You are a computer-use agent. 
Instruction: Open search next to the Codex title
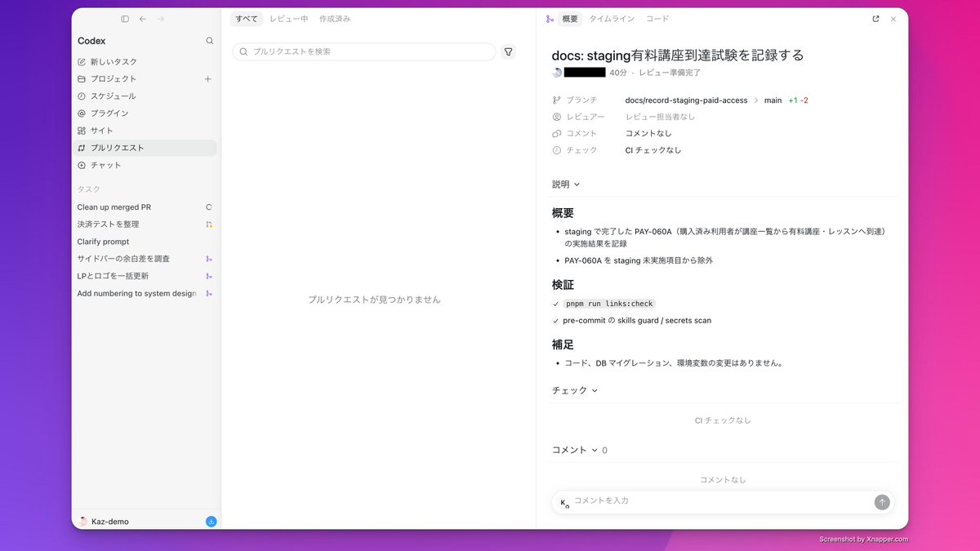coord(210,41)
